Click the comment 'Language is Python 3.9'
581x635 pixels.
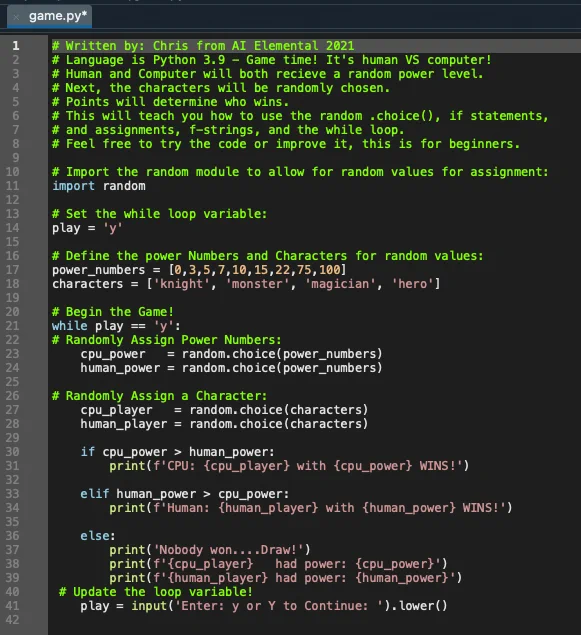click(272, 60)
